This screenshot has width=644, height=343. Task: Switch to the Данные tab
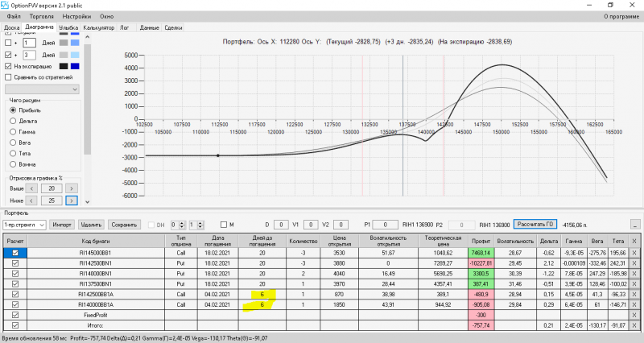(149, 27)
